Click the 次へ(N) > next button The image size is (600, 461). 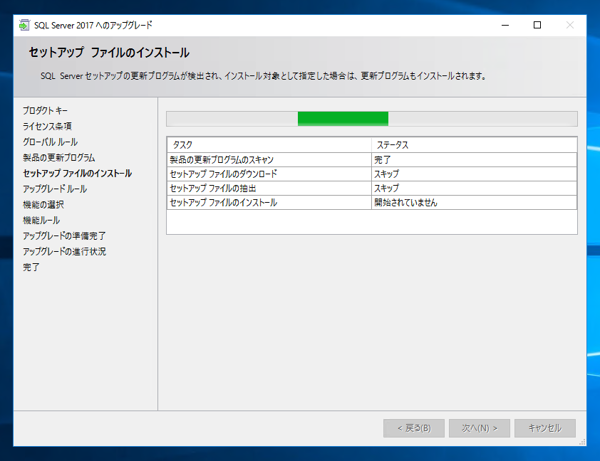479,428
